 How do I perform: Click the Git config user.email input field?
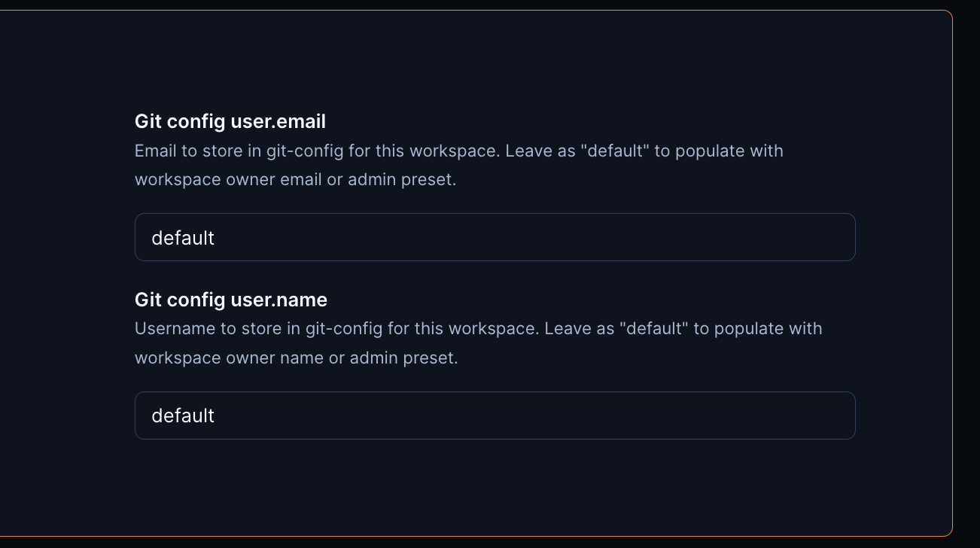click(495, 238)
